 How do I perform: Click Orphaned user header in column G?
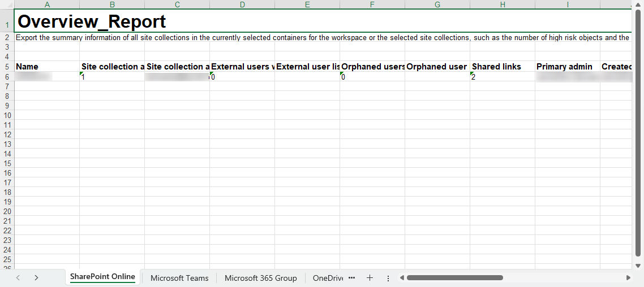(437, 67)
